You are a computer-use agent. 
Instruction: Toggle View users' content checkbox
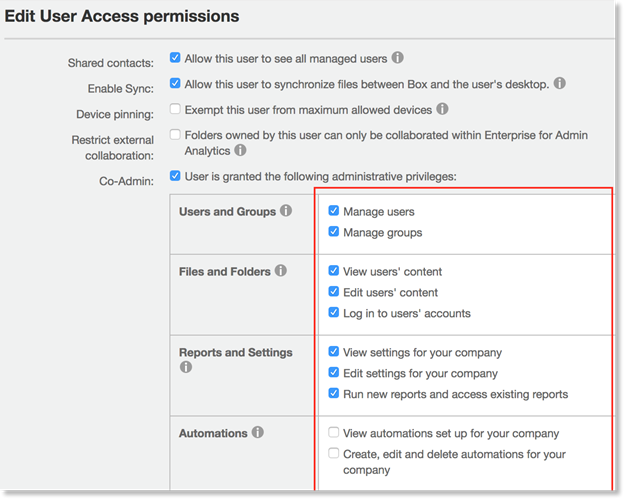pyautogui.click(x=334, y=271)
